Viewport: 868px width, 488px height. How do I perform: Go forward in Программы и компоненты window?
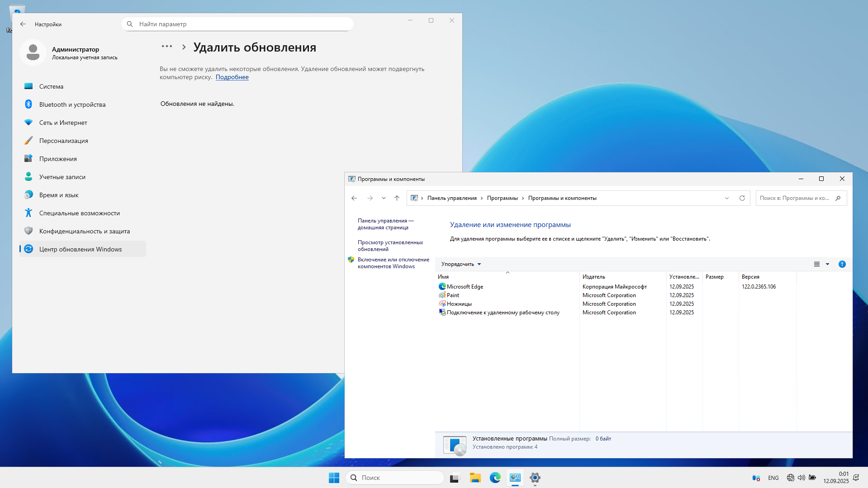370,198
